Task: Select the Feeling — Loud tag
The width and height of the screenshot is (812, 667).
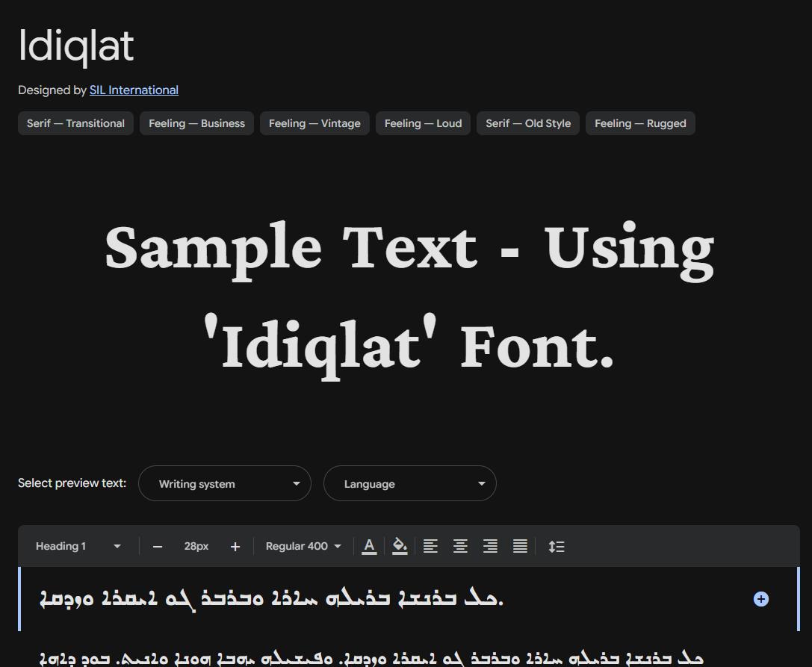Action: 423,123
